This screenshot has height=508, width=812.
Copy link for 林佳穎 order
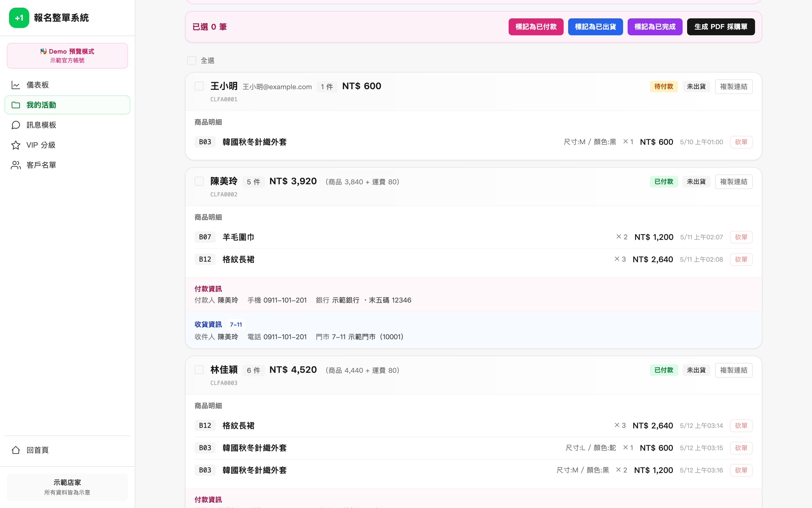(x=734, y=370)
